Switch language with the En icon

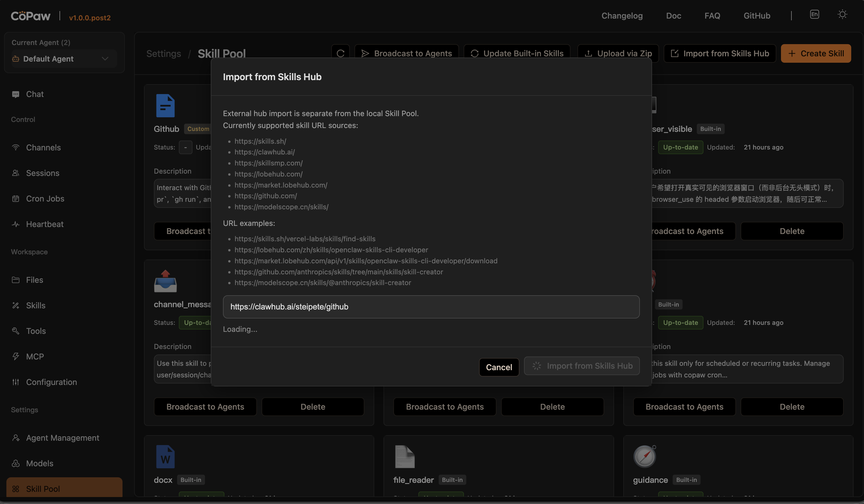tap(814, 15)
